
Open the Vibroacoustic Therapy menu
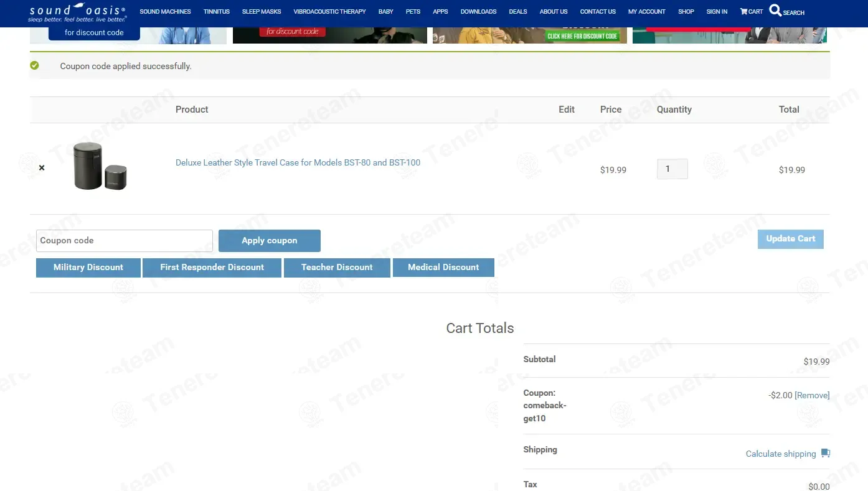[x=329, y=11]
